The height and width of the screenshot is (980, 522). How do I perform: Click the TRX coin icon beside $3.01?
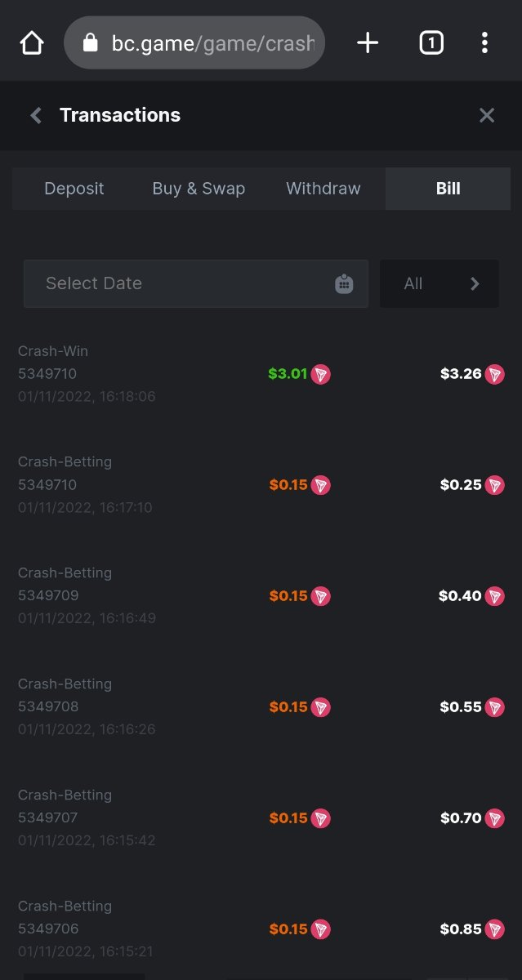click(x=321, y=374)
